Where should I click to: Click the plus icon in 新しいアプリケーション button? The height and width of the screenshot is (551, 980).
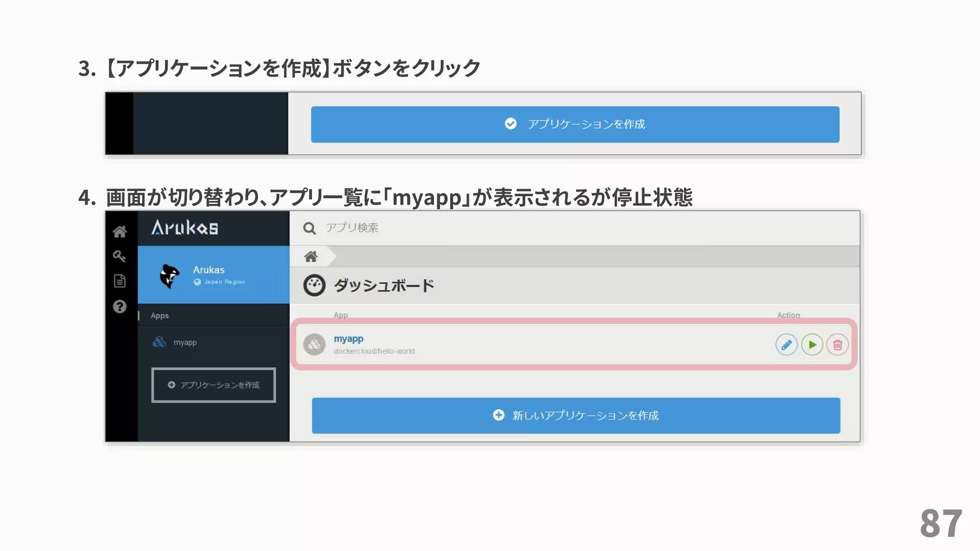[x=499, y=415]
